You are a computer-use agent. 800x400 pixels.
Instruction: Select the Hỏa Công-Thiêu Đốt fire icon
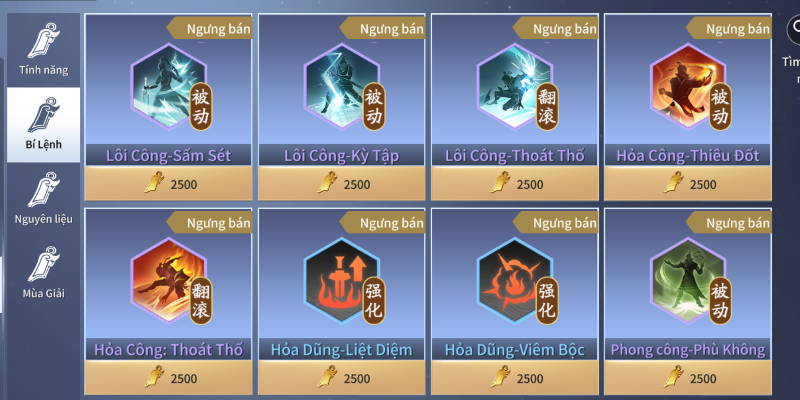[x=688, y=87]
